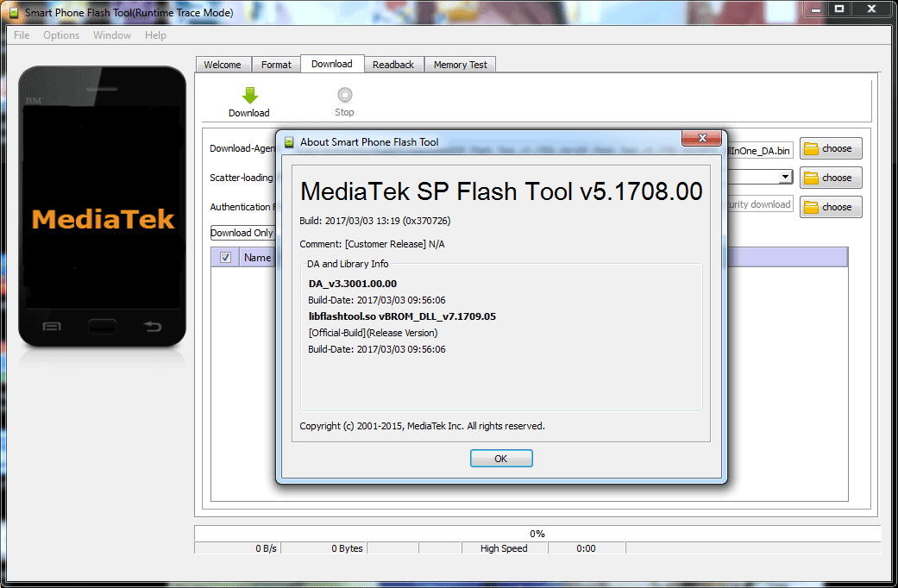This screenshot has width=898, height=588.
Task: Click the folder icon beside Download-Agent choose
Action: (x=811, y=149)
